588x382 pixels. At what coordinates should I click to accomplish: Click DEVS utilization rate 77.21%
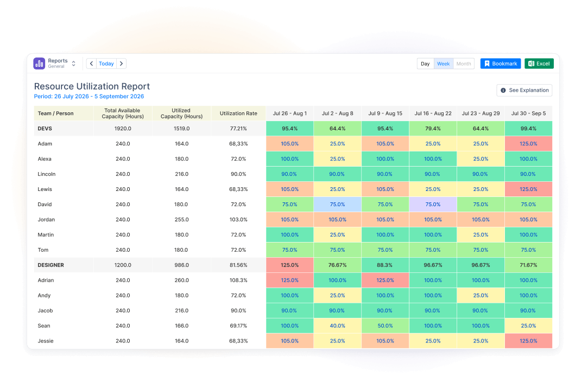[238, 129]
